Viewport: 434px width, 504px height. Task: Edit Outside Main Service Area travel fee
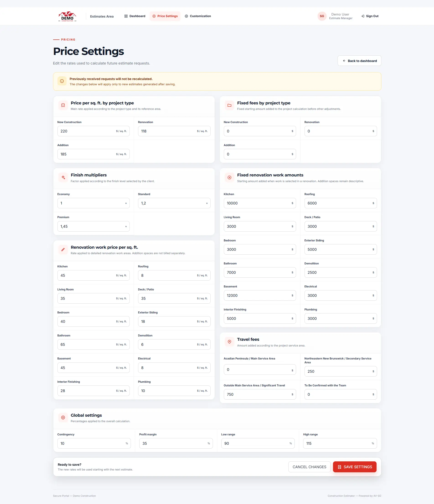(260, 395)
